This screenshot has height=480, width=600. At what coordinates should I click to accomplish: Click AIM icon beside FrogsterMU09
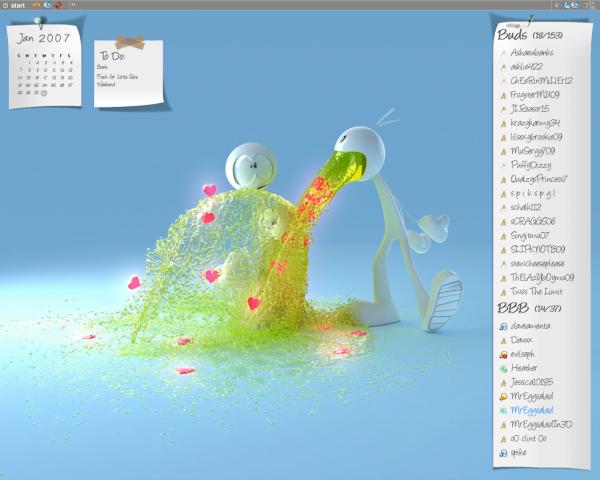[504, 95]
